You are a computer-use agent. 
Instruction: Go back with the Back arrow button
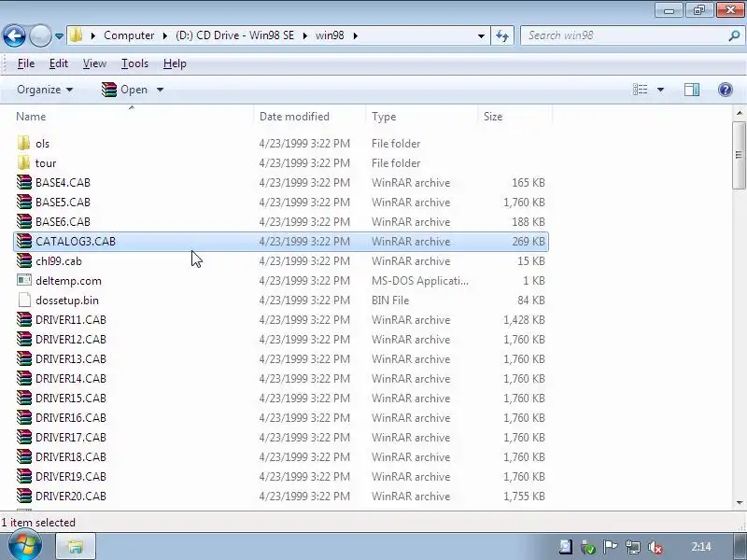tap(14, 35)
